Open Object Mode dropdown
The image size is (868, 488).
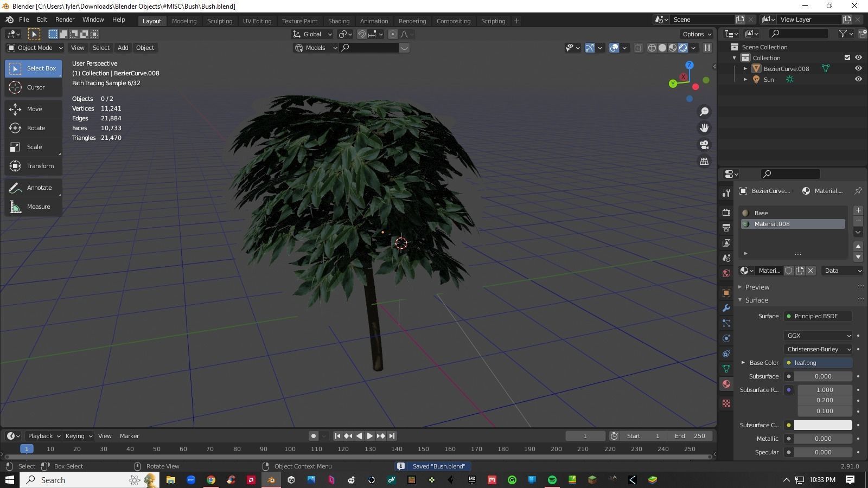tap(35, 48)
